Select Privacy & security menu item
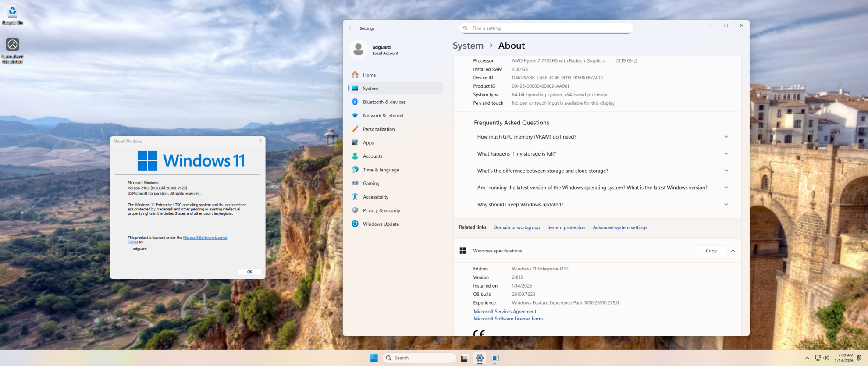The width and height of the screenshot is (868, 366). 381,210
